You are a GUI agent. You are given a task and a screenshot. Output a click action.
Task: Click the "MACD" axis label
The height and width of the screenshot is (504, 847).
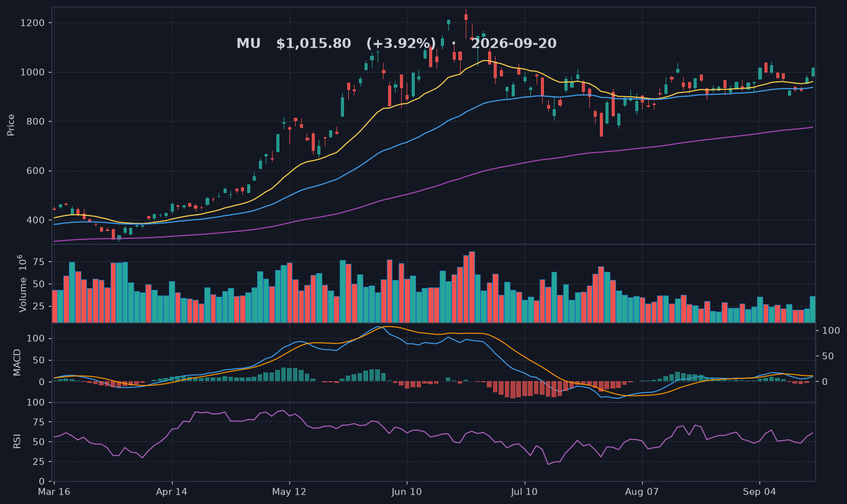coord(17,362)
